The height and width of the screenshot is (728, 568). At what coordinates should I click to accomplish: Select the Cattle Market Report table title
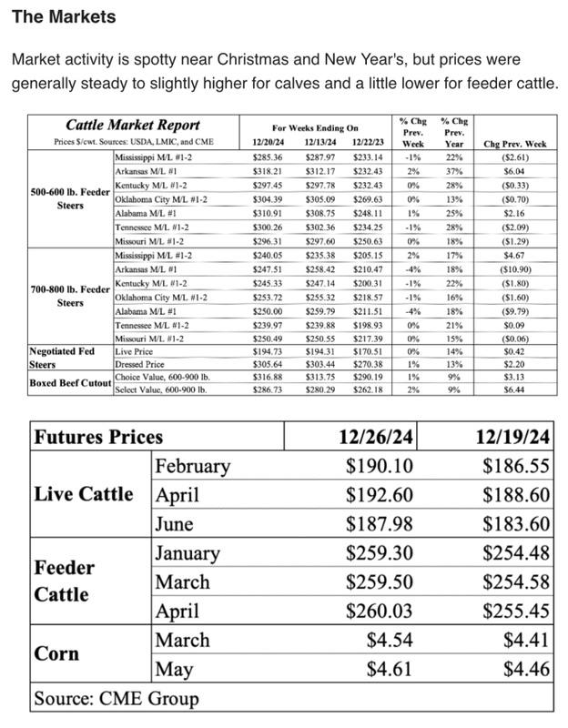[132, 126]
